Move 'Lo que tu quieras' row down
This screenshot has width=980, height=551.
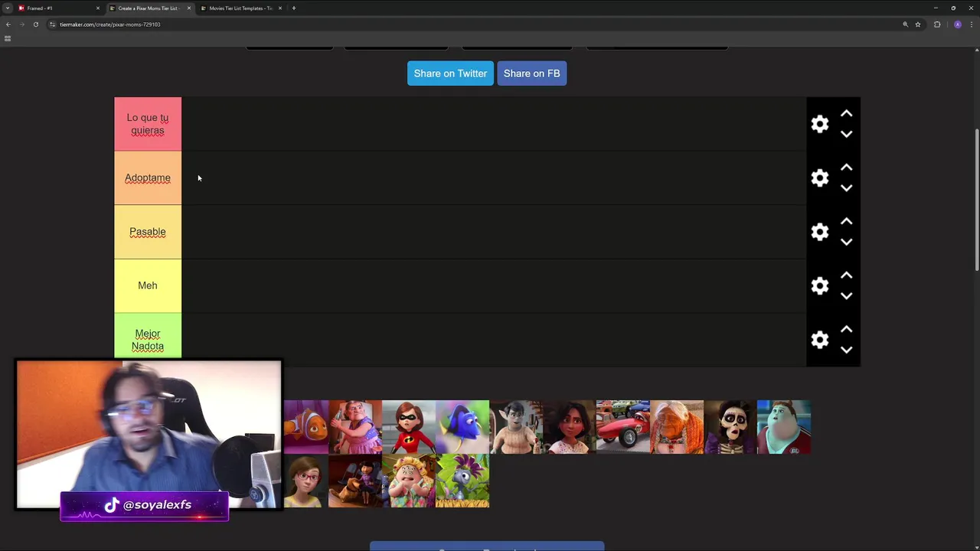tap(846, 134)
